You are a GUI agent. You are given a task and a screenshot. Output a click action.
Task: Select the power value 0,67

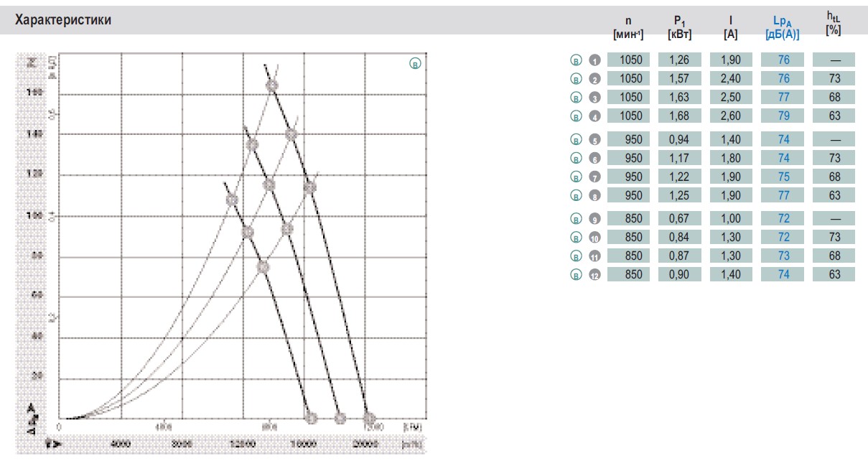[679, 219]
